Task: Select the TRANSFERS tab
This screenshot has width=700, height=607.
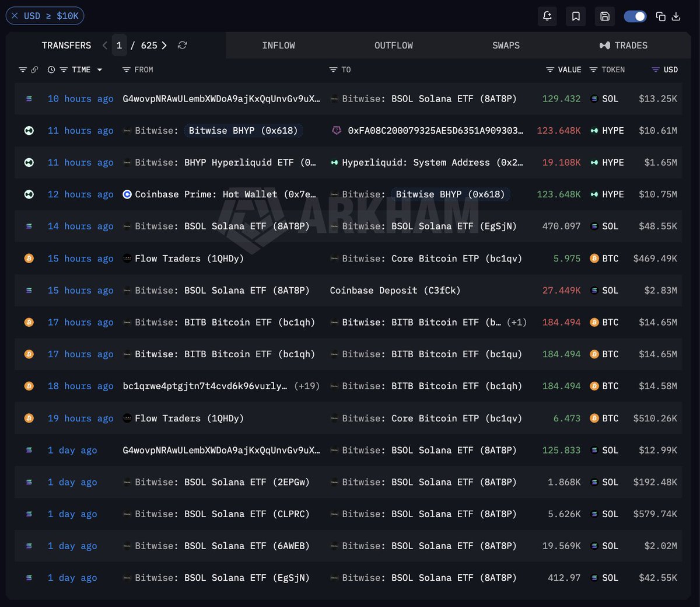Action: click(x=66, y=46)
